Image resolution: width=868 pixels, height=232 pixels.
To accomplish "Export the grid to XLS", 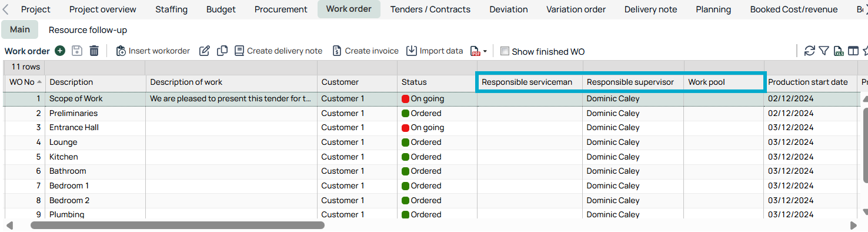I will 839,51.
